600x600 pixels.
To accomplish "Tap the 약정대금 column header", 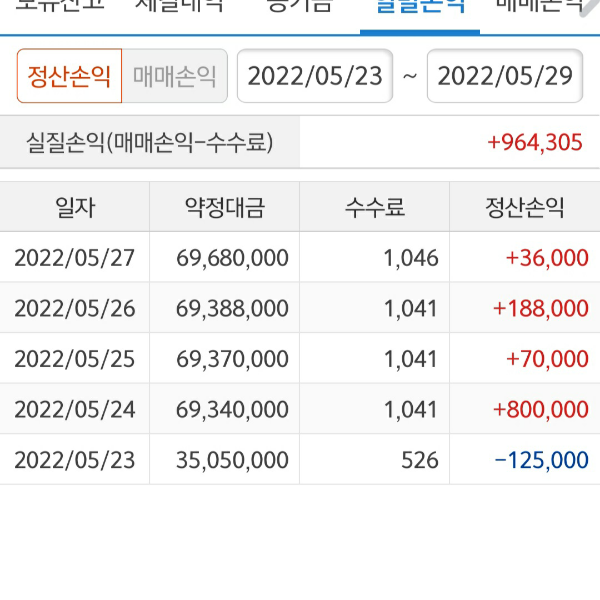I will [x=225, y=208].
